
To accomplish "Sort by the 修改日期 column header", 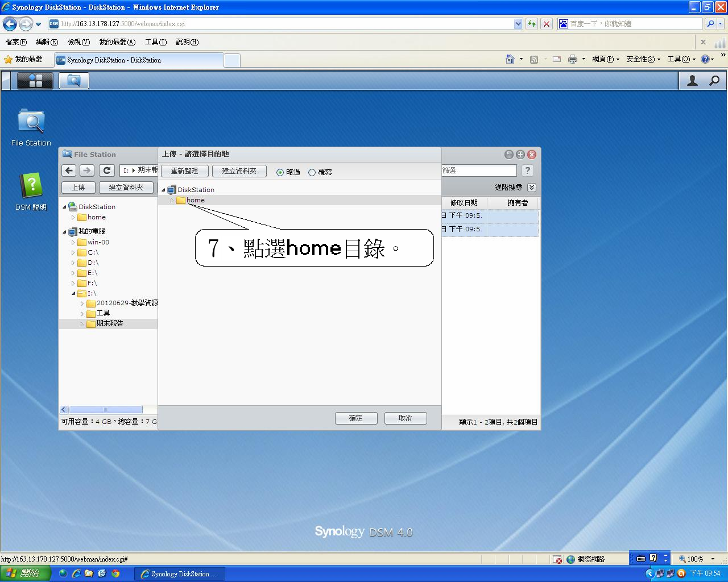I will (464, 203).
